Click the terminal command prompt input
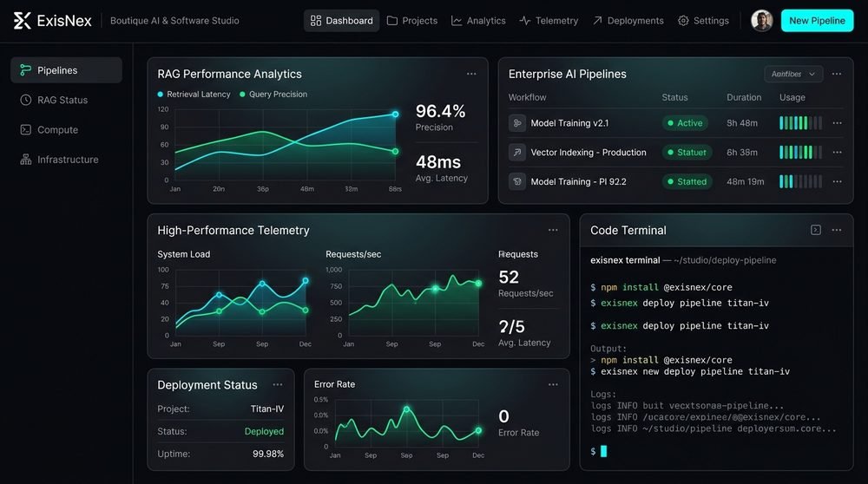This screenshot has width=868, height=484. (603, 451)
